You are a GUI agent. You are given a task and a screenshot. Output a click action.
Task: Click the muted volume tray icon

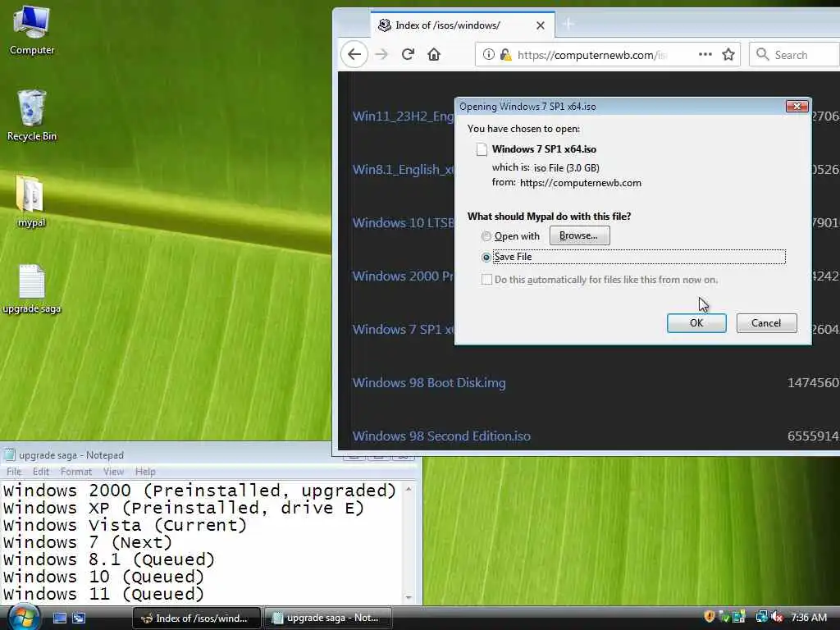778,617
